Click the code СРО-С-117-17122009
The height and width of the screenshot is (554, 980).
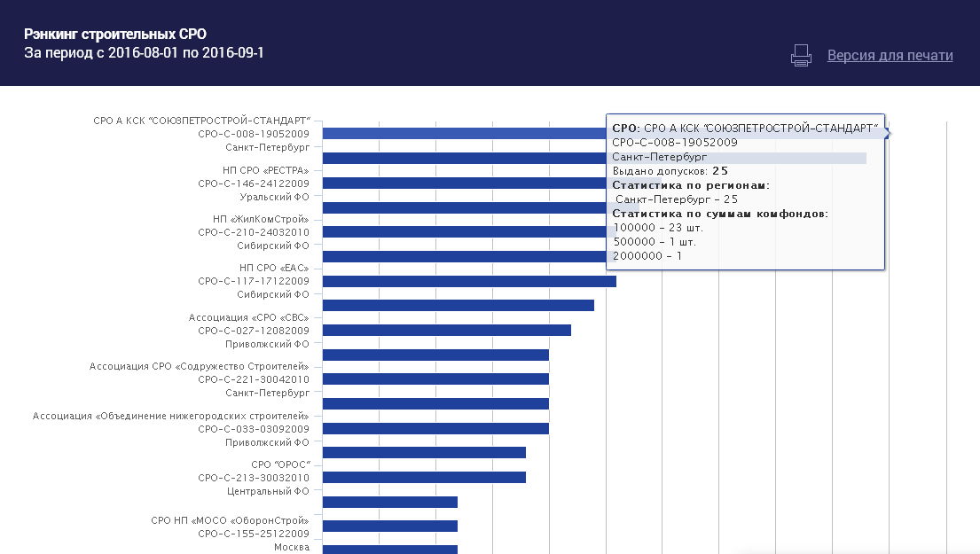pyautogui.click(x=254, y=281)
